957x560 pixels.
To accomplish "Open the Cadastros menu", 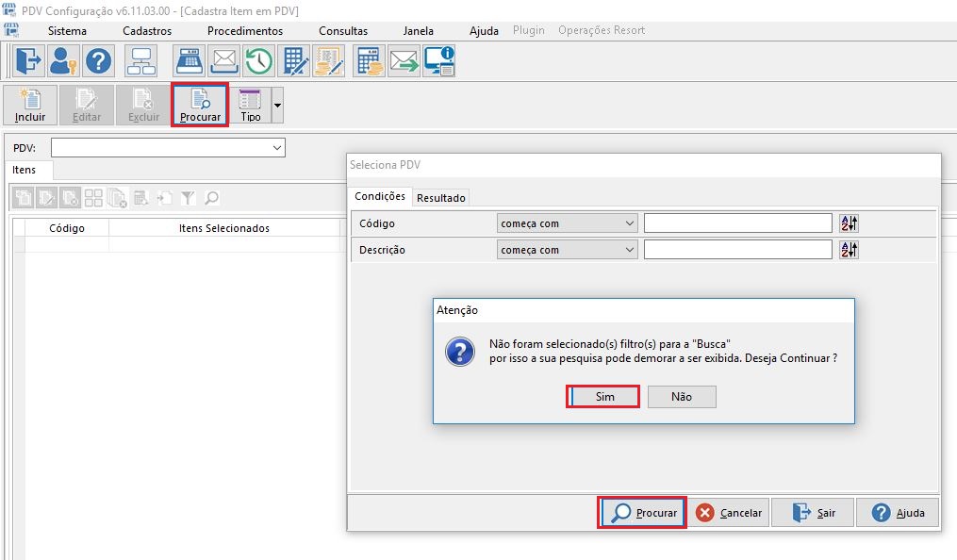I will point(147,30).
